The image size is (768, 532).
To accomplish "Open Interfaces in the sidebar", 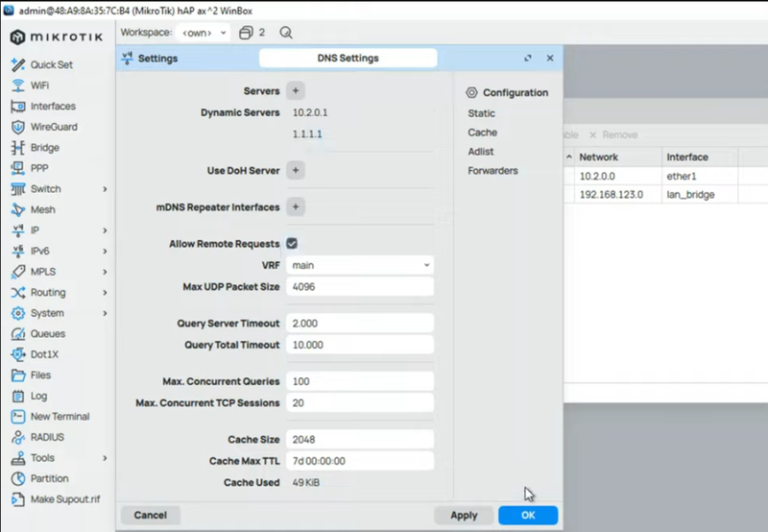I will click(53, 107).
